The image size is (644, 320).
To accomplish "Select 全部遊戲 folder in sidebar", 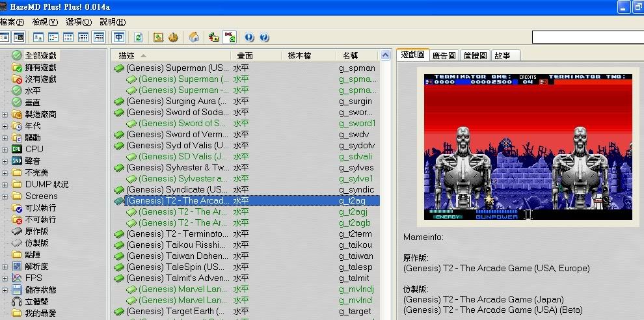I will pos(40,55).
